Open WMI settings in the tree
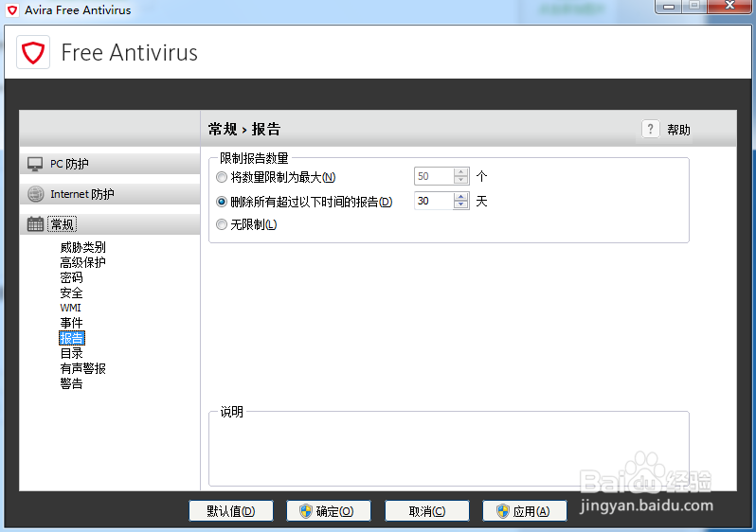 pyautogui.click(x=70, y=308)
